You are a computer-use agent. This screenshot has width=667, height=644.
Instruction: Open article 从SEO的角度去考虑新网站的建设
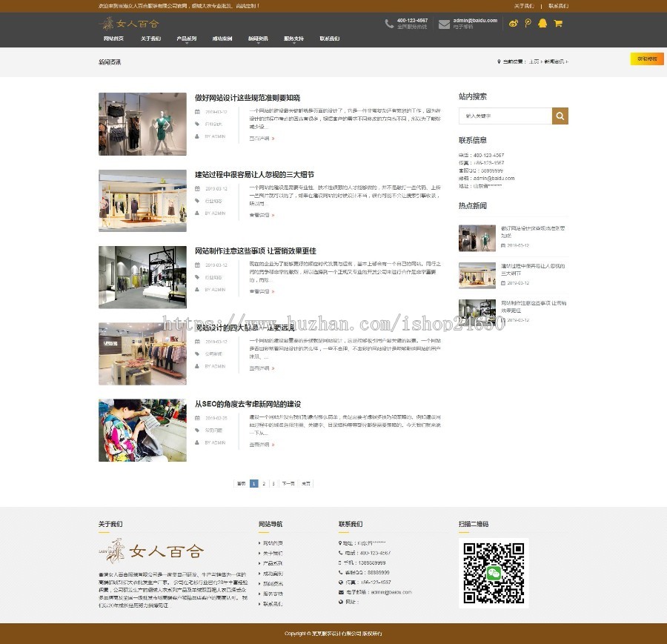pyautogui.click(x=248, y=404)
